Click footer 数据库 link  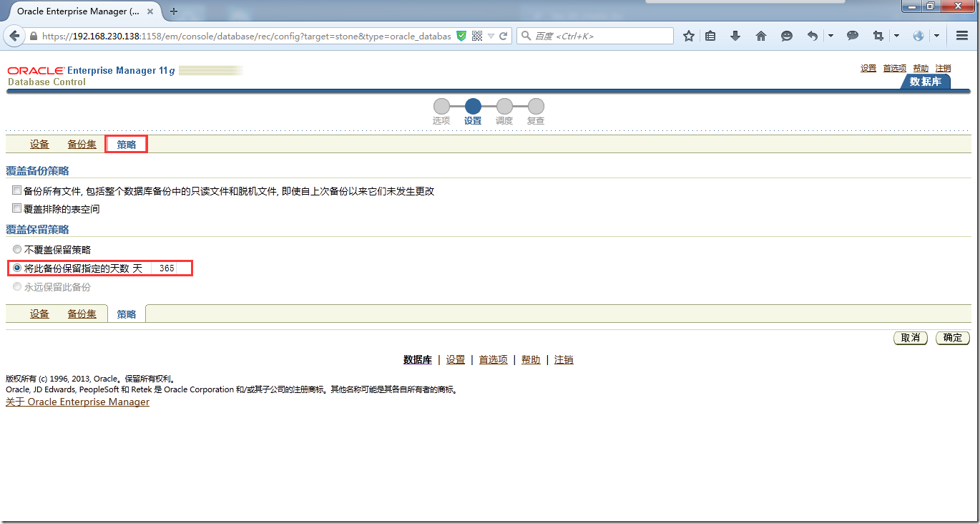pos(418,360)
